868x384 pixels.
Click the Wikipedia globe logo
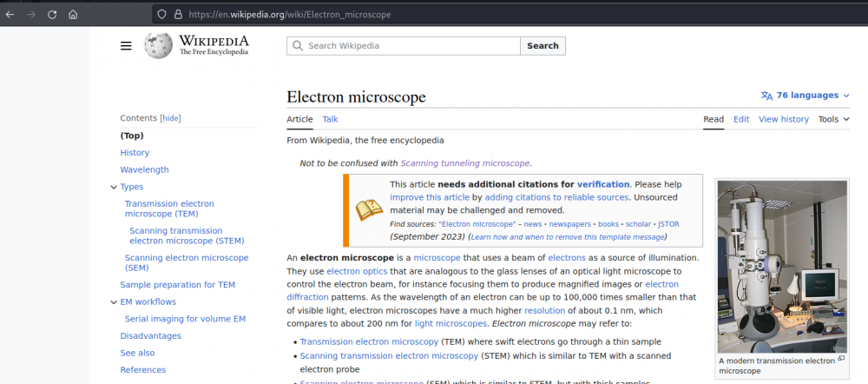point(158,45)
